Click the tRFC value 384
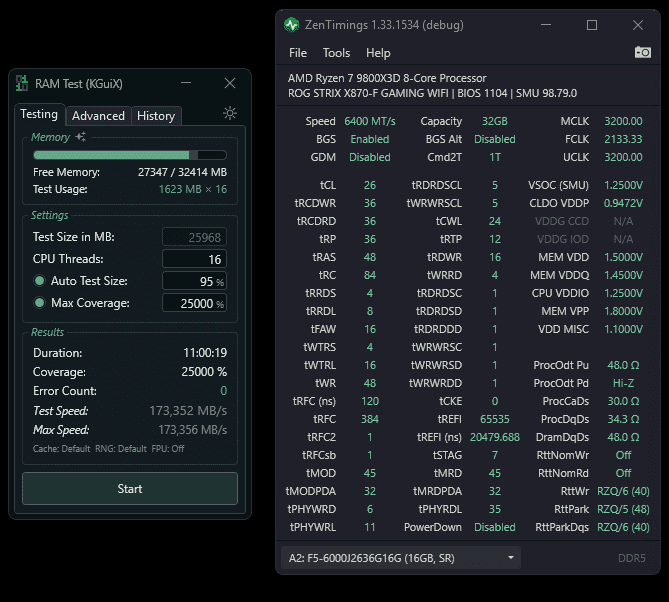This screenshot has width=669, height=602. click(x=369, y=419)
